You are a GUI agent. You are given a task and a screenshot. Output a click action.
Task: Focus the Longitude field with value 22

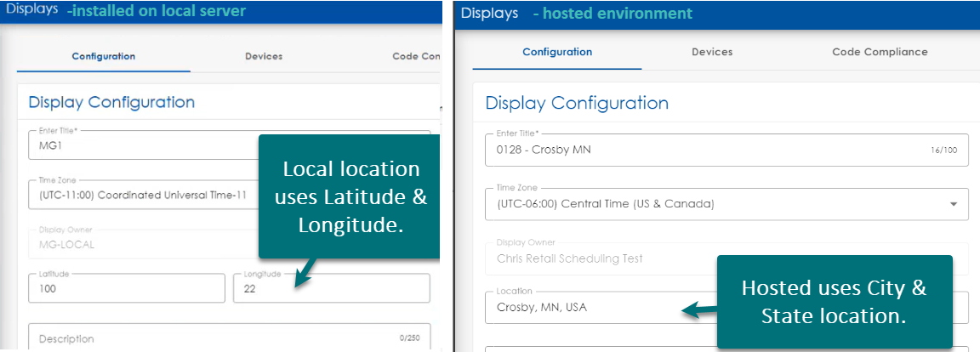point(330,289)
